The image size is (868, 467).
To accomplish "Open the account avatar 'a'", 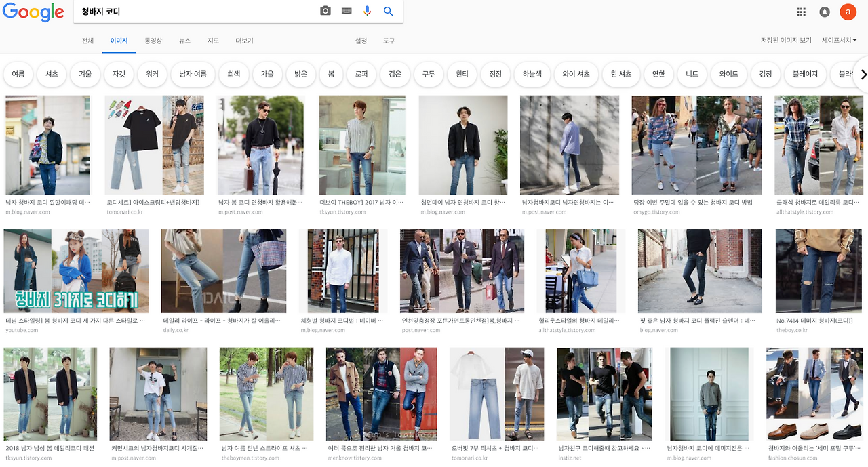I will pyautogui.click(x=848, y=12).
